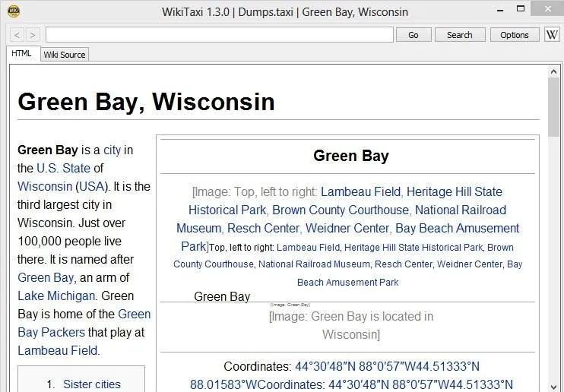
Task: Click the Search button
Action: [460, 35]
